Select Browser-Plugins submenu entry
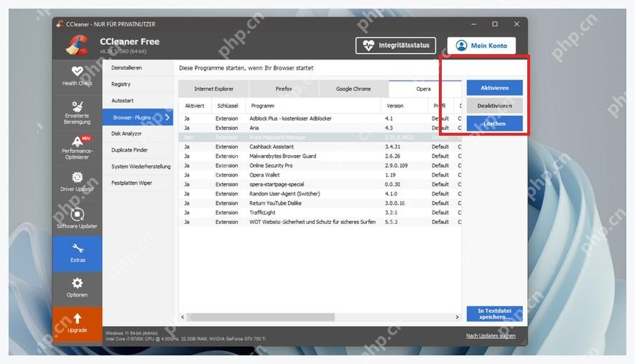Viewport: 635px width, 364px height. coord(138,118)
